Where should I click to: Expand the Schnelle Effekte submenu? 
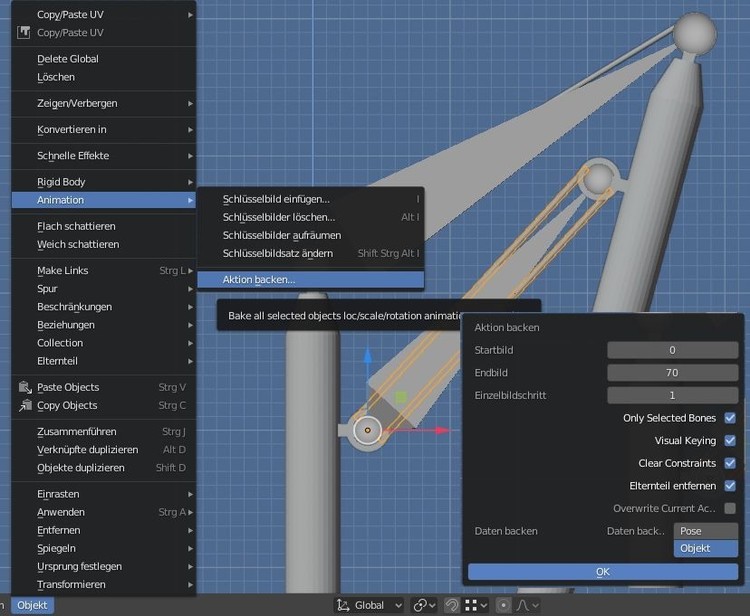pyautogui.click(x=104, y=155)
